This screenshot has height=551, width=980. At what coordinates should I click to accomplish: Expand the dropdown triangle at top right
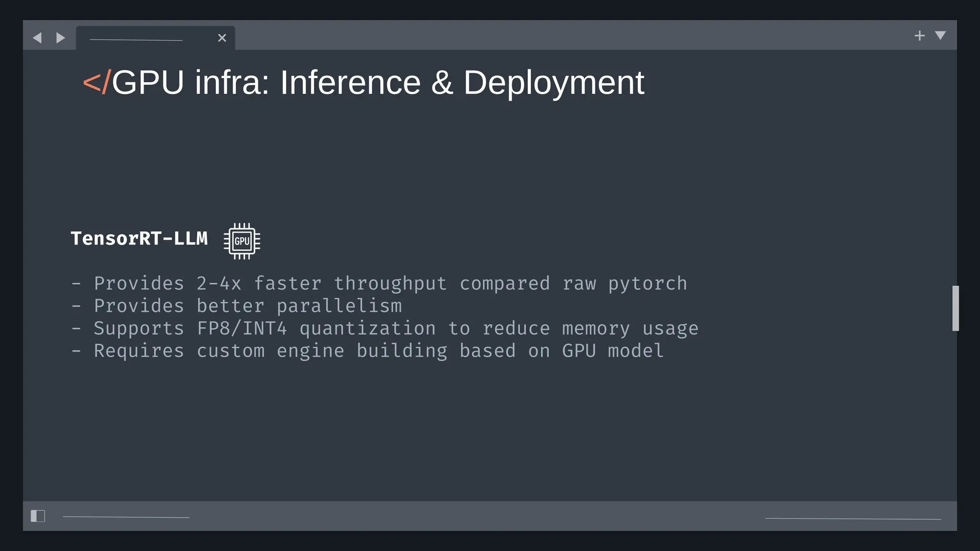(940, 35)
